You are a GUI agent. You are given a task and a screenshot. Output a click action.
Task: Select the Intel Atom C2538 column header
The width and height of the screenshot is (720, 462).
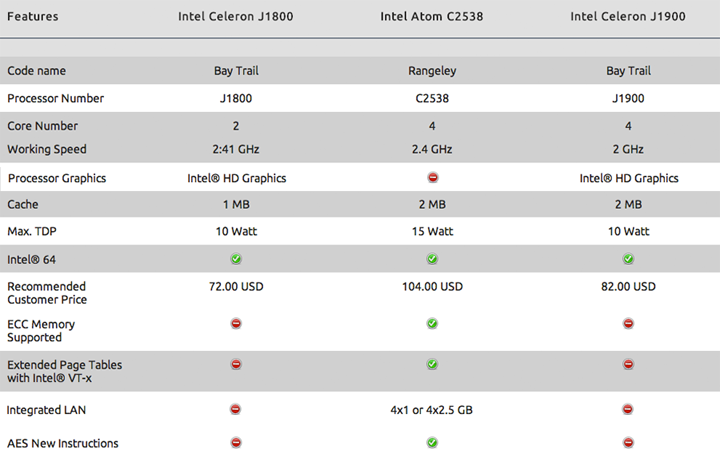(x=432, y=17)
